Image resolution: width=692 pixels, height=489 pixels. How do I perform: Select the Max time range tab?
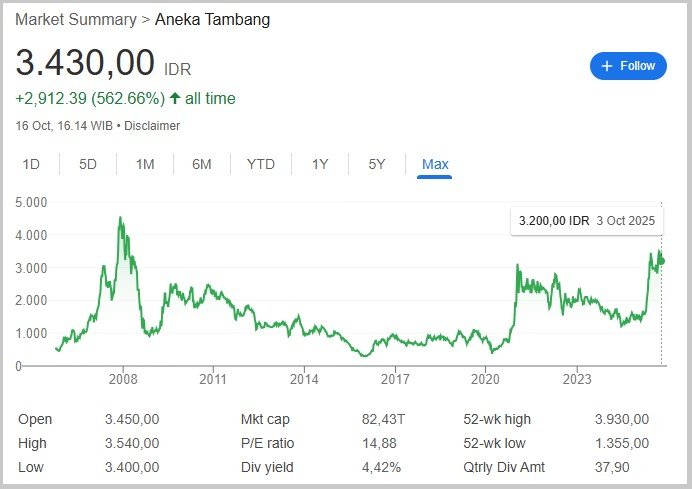[x=435, y=164]
